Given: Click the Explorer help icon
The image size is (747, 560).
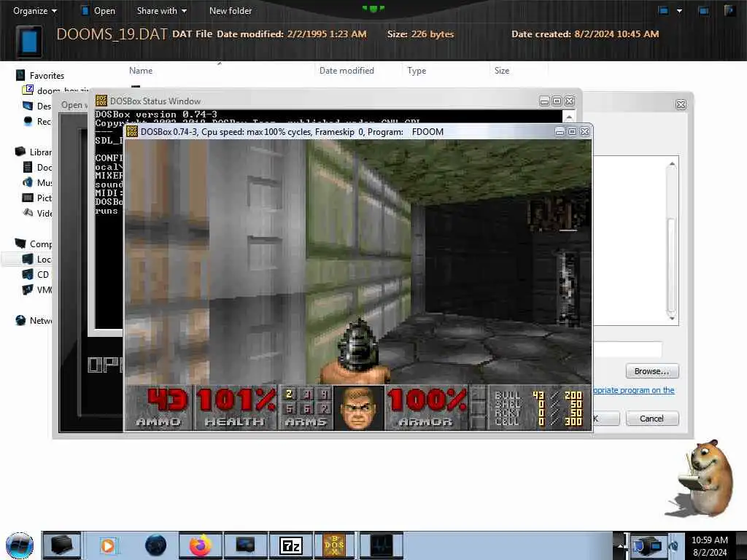Looking at the screenshot, I should [729, 10].
